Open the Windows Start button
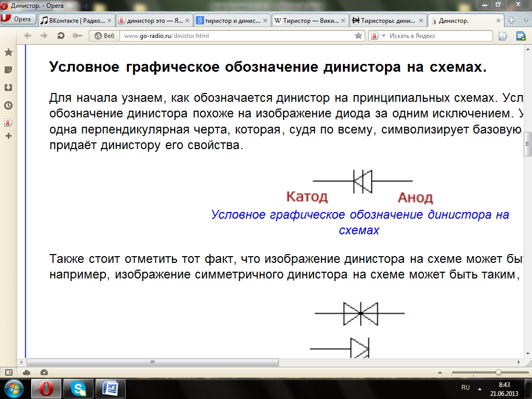Viewport: 532px width, 399px height. tap(14, 389)
